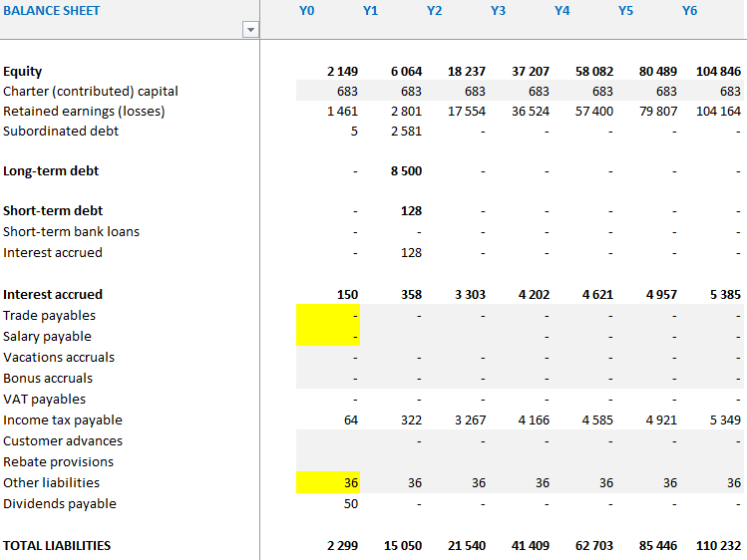747x560 pixels.
Task: Select the Customer advances row label
Action: pos(63,441)
